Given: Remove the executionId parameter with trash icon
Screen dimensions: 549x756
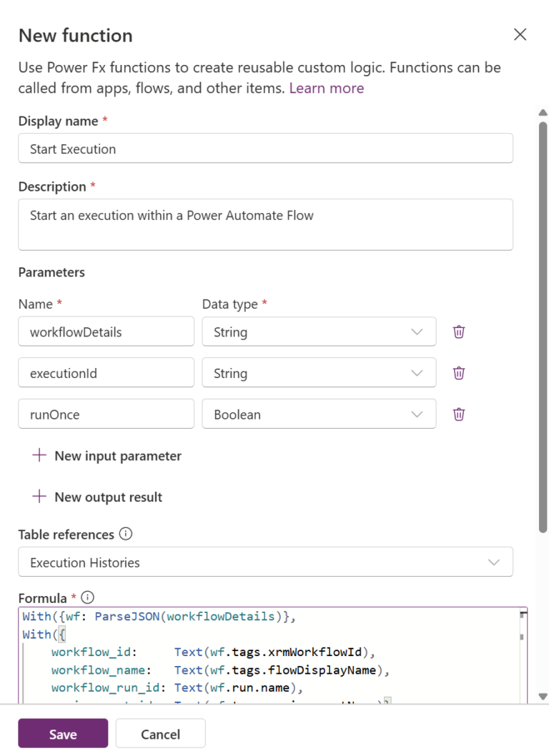Looking at the screenshot, I should [x=458, y=372].
